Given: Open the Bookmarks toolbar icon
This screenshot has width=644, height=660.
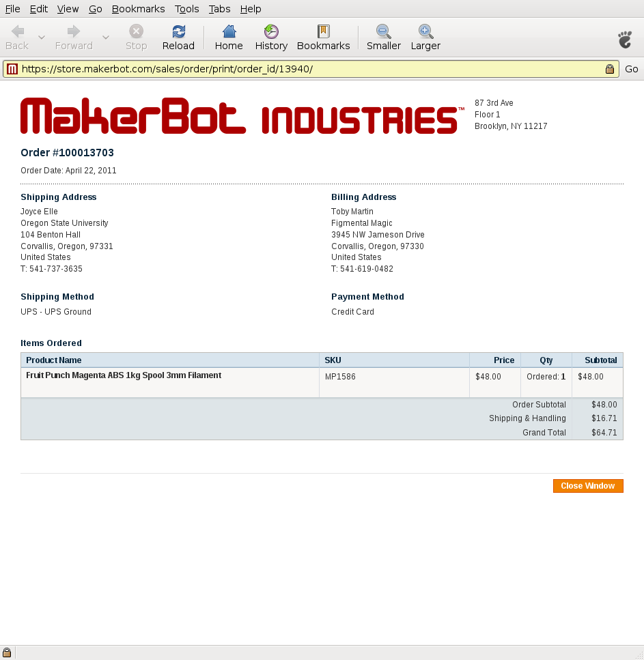Looking at the screenshot, I should click(324, 31).
